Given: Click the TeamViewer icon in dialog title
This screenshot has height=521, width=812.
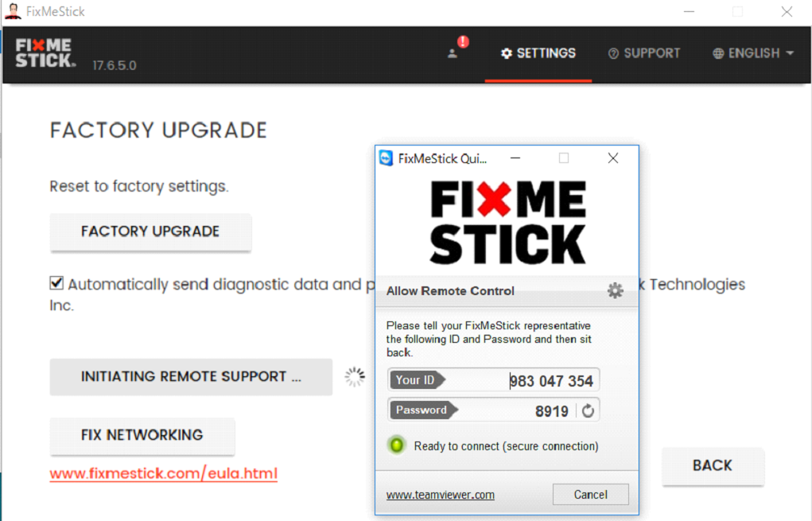Looking at the screenshot, I should (x=386, y=158).
